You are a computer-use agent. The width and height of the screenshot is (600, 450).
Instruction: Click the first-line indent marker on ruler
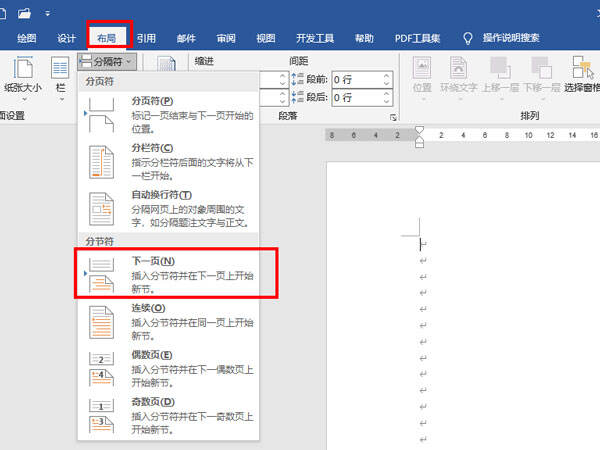coord(419,130)
